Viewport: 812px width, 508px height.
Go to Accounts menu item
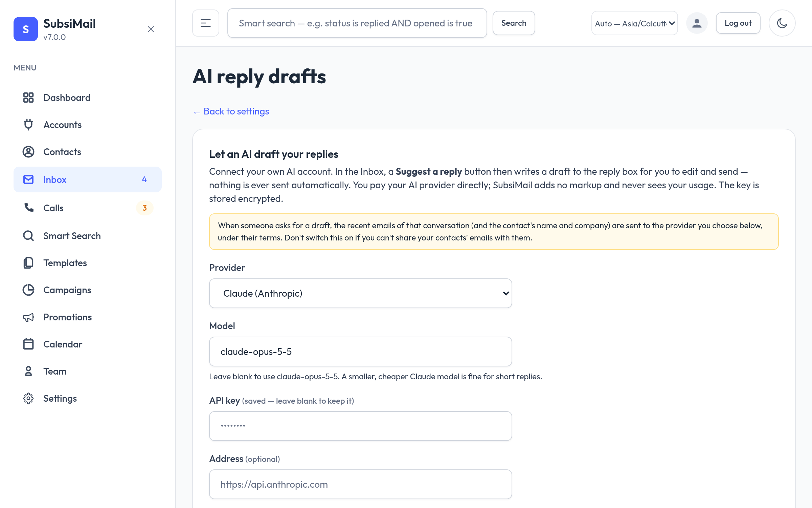[x=88, y=125]
